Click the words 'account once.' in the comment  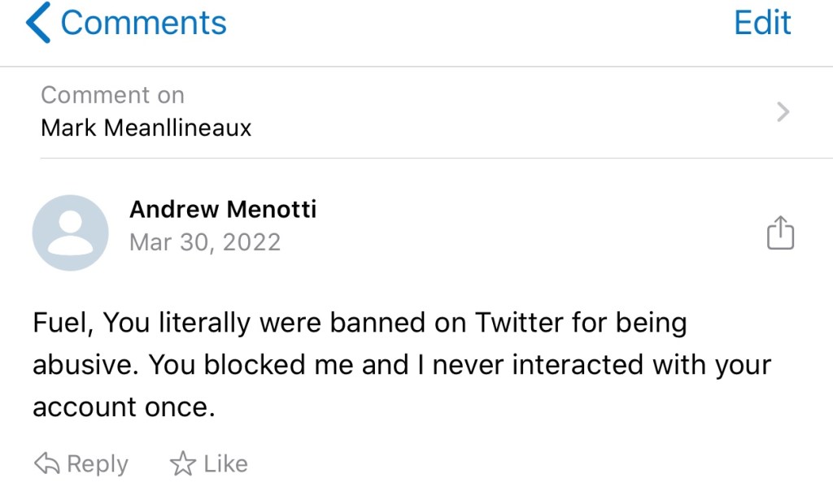[124, 407]
